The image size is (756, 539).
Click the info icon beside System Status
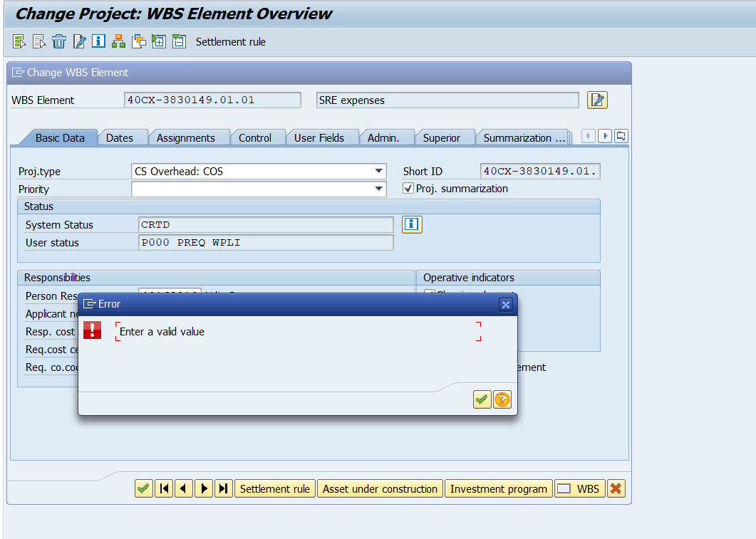[x=412, y=224]
